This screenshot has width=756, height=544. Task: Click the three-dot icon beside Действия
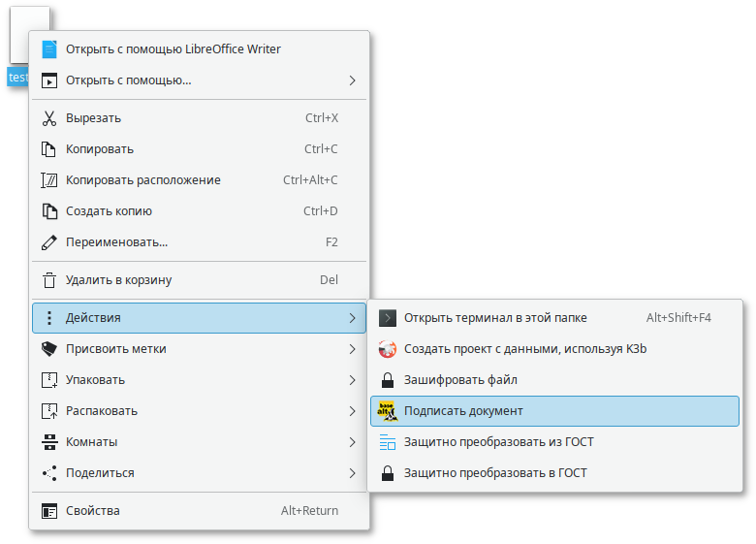[49, 318]
